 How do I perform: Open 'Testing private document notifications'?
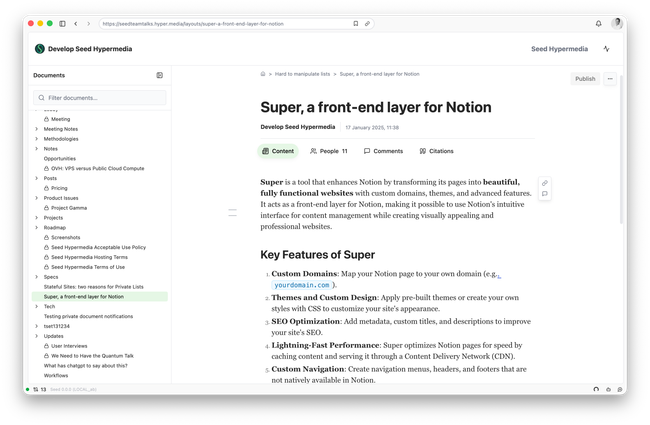click(x=88, y=316)
